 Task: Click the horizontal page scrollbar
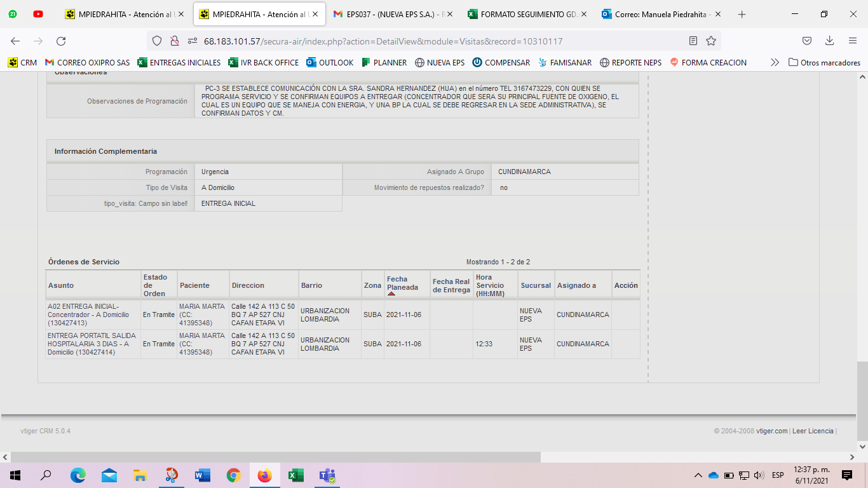(275, 457)
